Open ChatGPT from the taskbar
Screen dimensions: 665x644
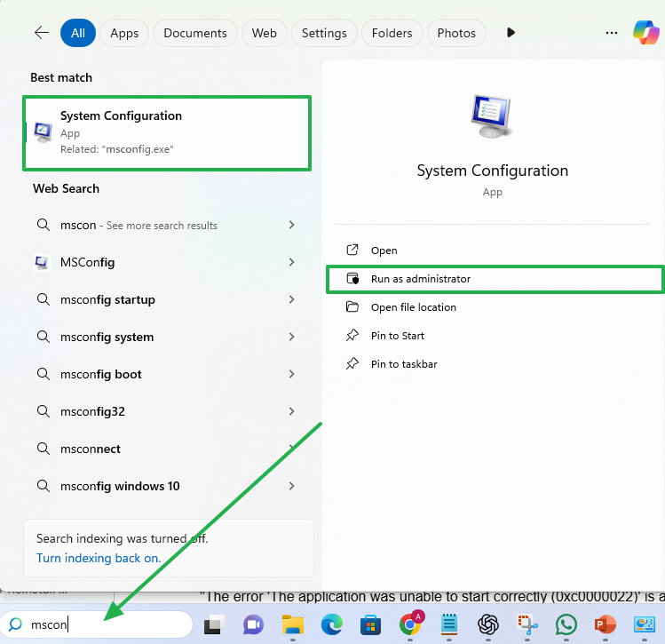pyautogui.click(x=488, y=624)
